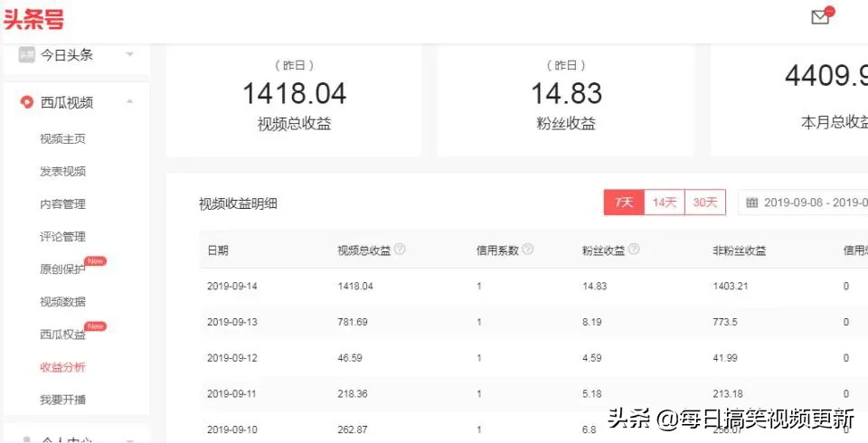Collapse the 西瓜视频 menu arrow

(x=129, y=101)
